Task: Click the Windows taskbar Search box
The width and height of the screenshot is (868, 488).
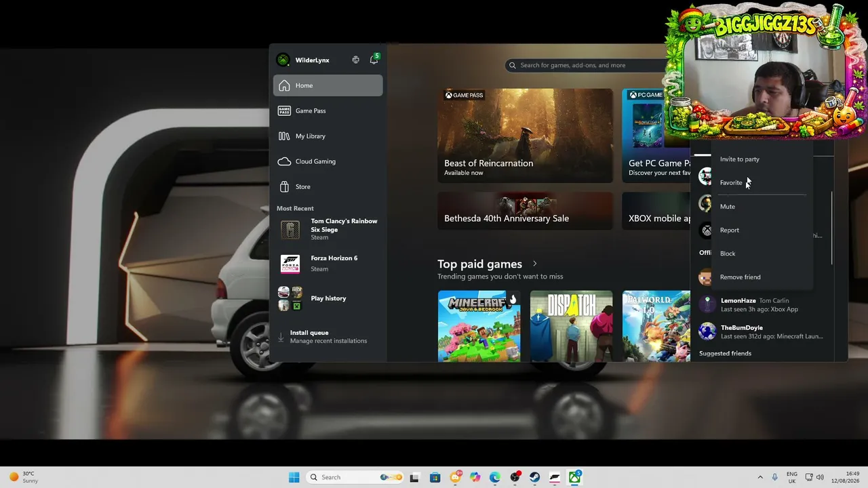Action: click(x=355, y=477)
